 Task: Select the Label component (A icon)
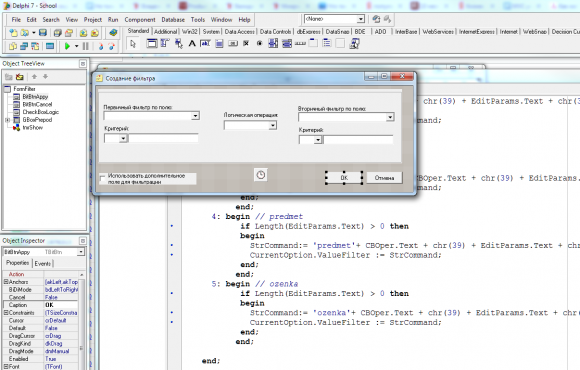coord(192,44)
